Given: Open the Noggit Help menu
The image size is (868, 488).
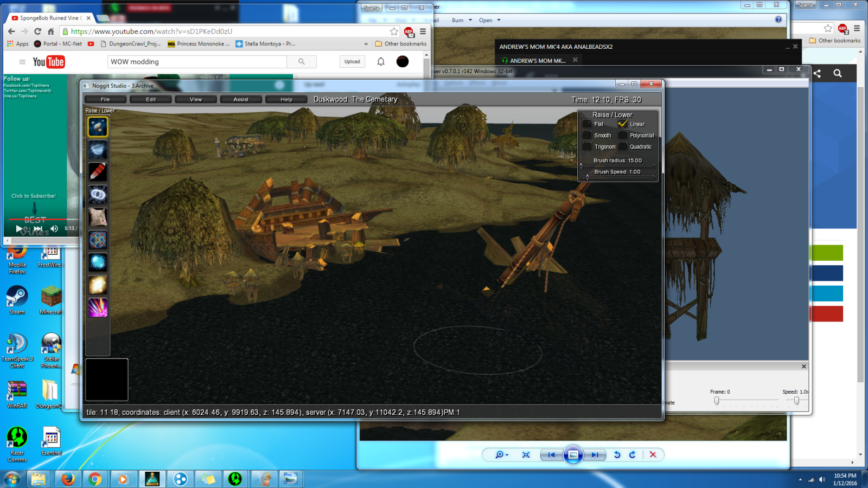Looking at the screenshot, I should pos(286,99).
